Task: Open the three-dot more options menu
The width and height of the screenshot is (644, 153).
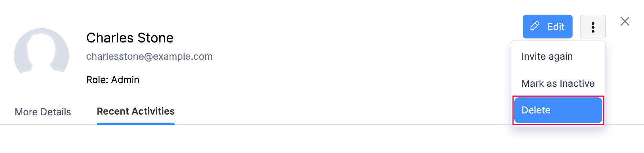Action: [x=593, y=27]
